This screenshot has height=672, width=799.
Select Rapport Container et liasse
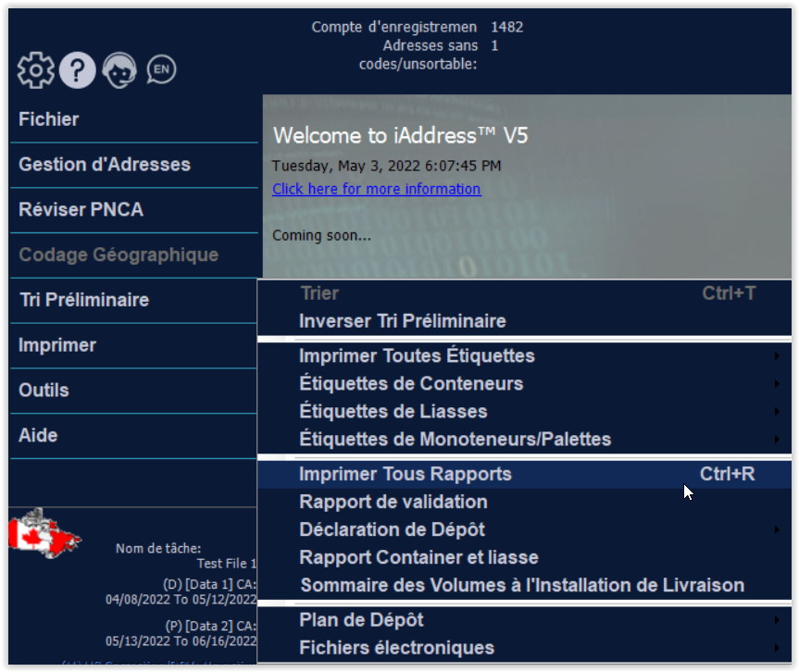click(x=524, y=557)
